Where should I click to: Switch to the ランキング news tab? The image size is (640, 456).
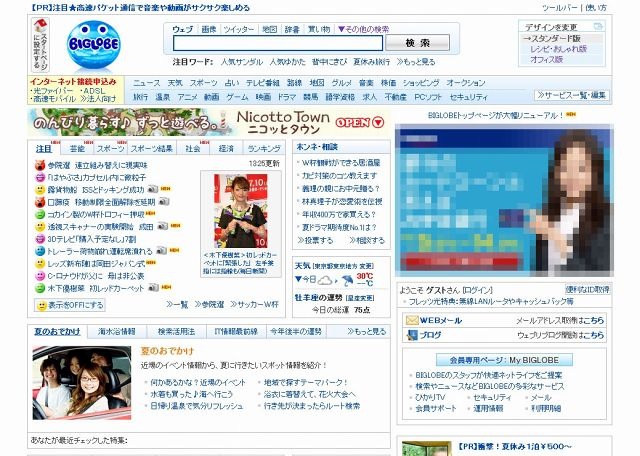(264, 149)
